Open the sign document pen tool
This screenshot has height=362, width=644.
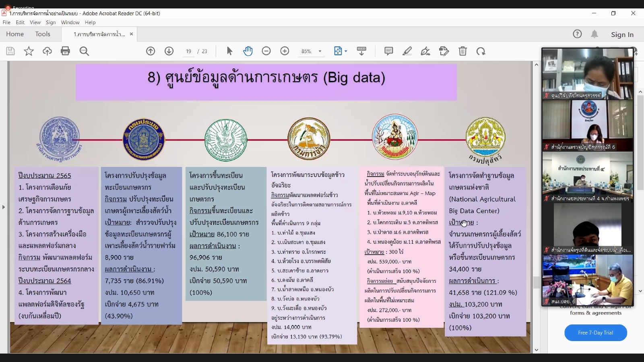point(425,51)
